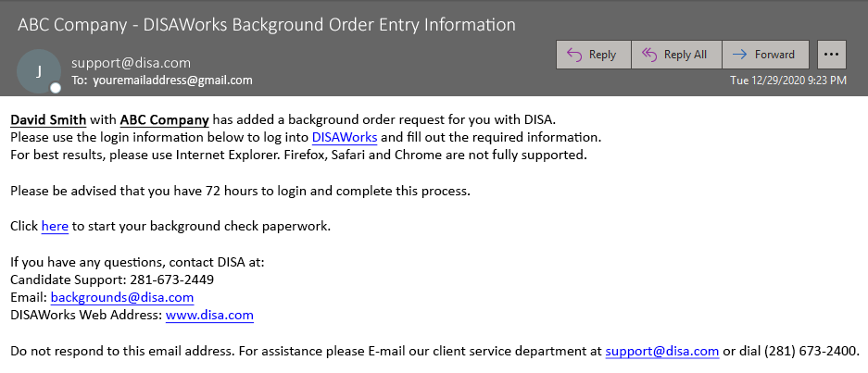This screenshot has width=868, height=373.
Task: Click the "here" link to start paperwork
Action: coord(55,226)
